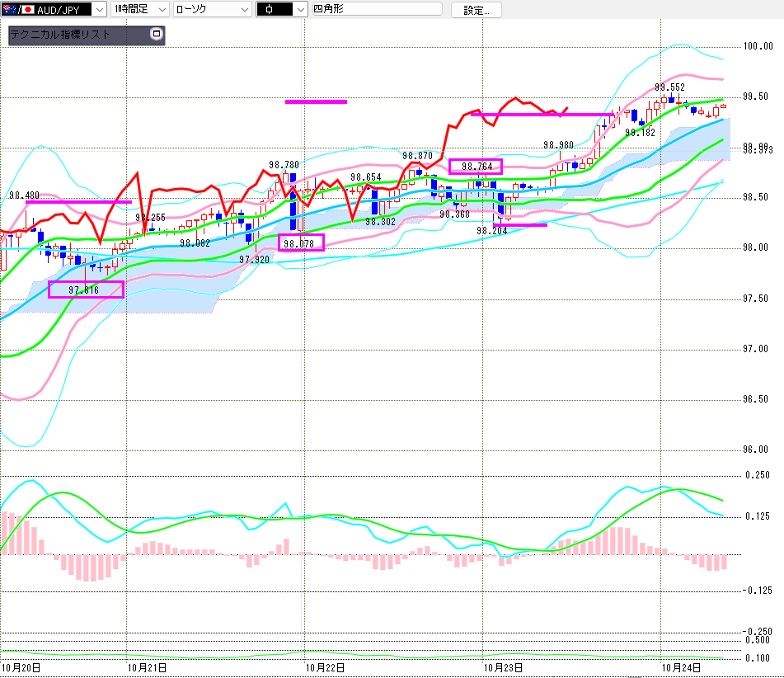784x678 pixels.
Task: Click the Australian flag icon in pair selector
Action: click(8, 10)
